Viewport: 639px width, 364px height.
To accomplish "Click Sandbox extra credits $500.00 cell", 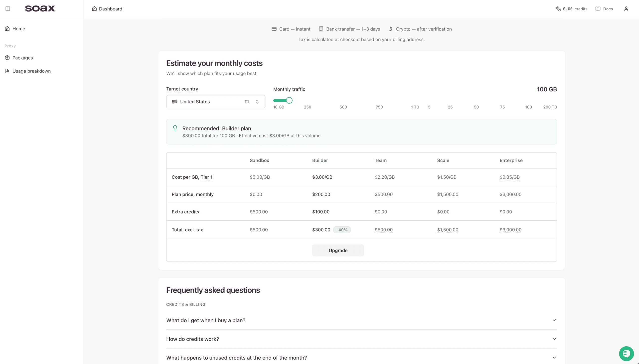I will click(259, 212).
